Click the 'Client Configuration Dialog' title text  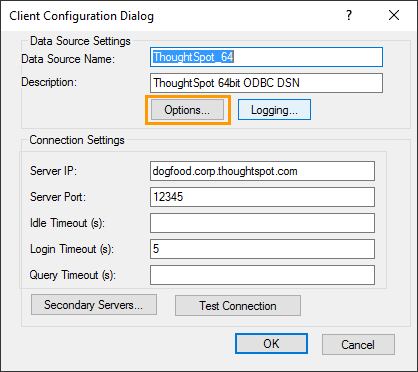point(82,16)
